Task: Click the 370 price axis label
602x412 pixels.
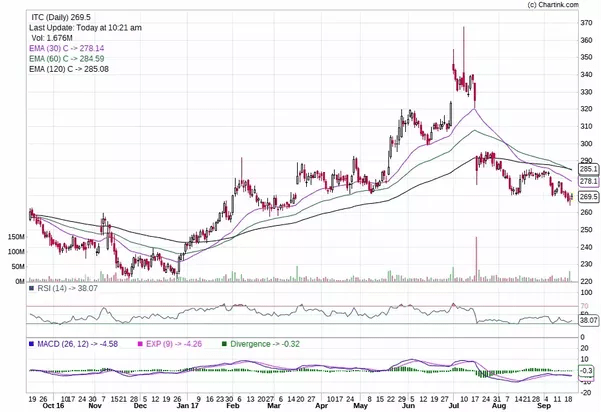Action: (586, 23)
